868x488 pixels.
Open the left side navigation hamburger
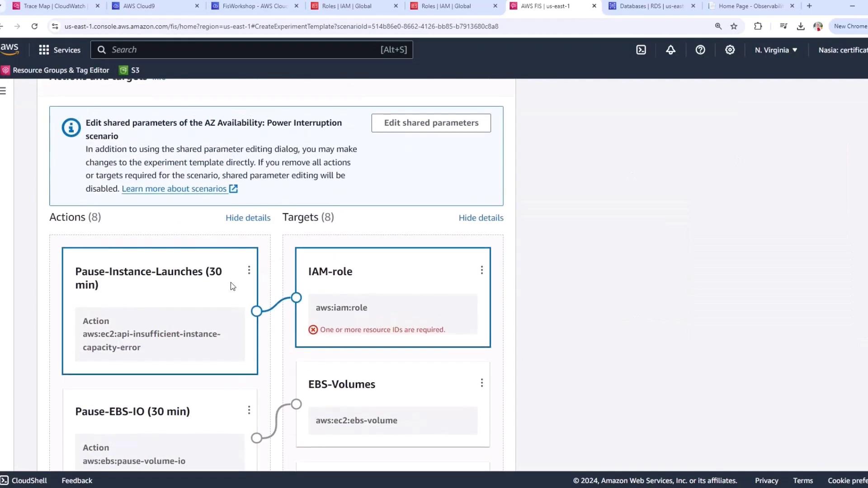[x=4, y=91]
